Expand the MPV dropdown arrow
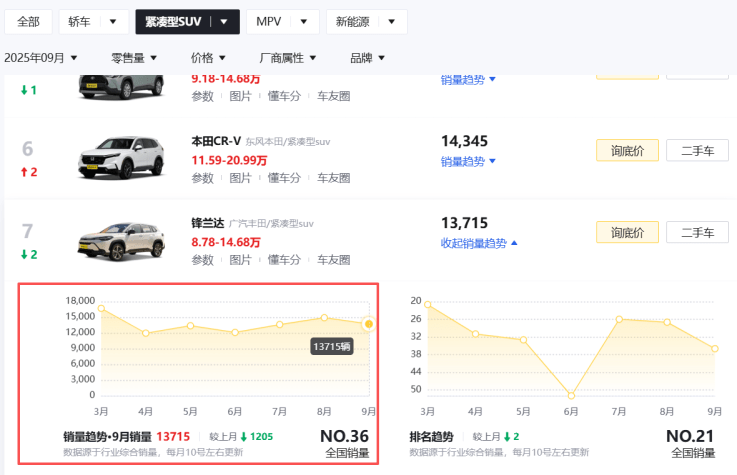Image resolution: width=737 pixels, height=475 pixels. coord(304,22)
